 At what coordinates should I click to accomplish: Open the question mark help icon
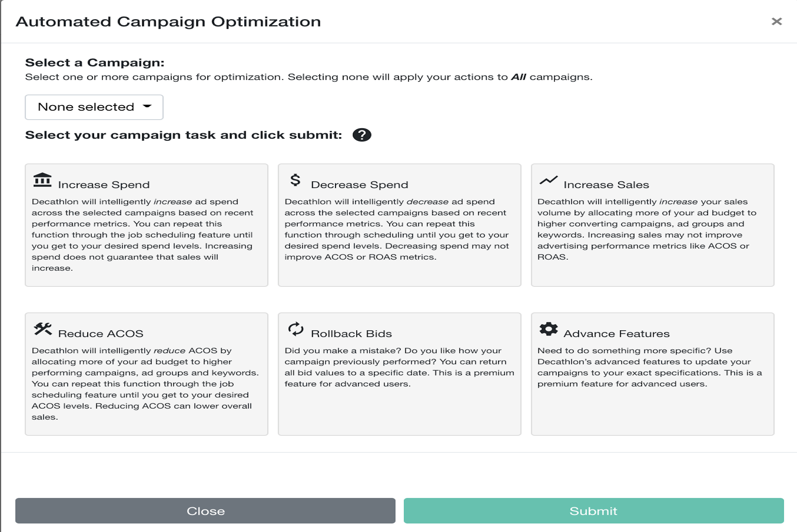click(x=362, y=135)
